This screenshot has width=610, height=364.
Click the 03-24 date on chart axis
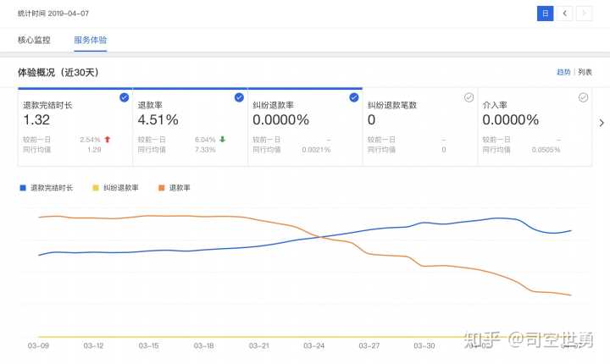coord(313,345)
